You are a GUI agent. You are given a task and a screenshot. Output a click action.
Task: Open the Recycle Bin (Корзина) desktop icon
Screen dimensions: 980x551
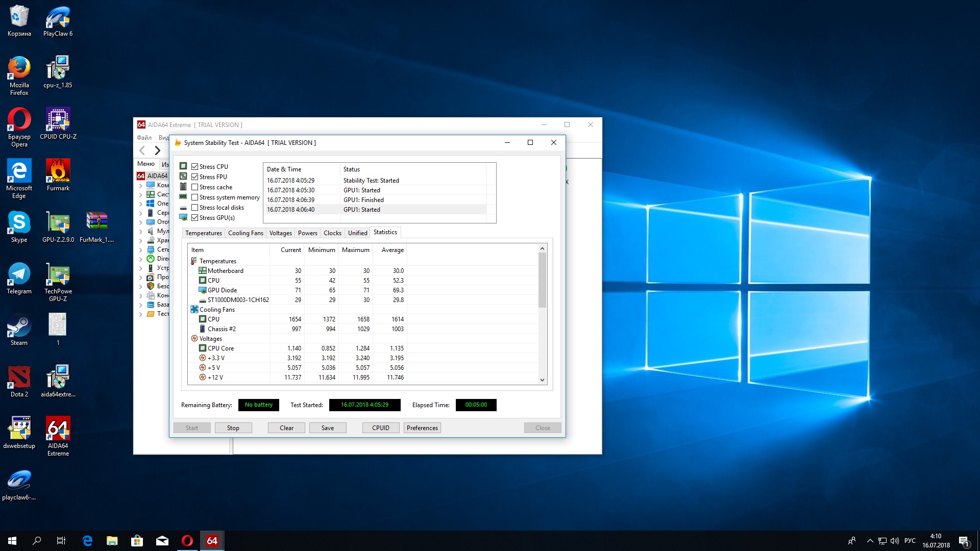pyautogui.click(x=19, y=21)
